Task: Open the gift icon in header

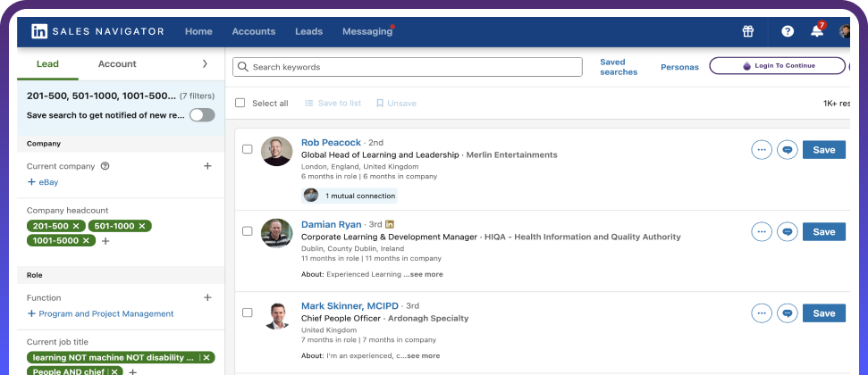Action: pos(748,31)
